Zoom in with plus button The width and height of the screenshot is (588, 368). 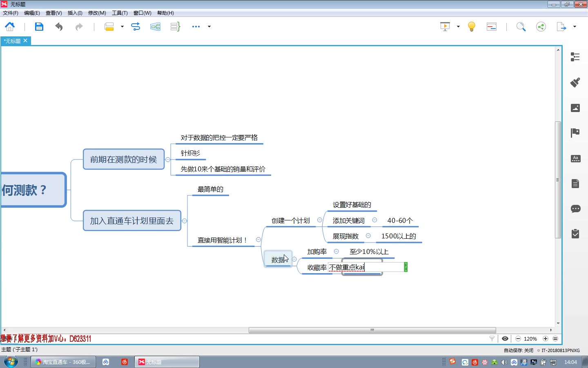pos(546,339)
